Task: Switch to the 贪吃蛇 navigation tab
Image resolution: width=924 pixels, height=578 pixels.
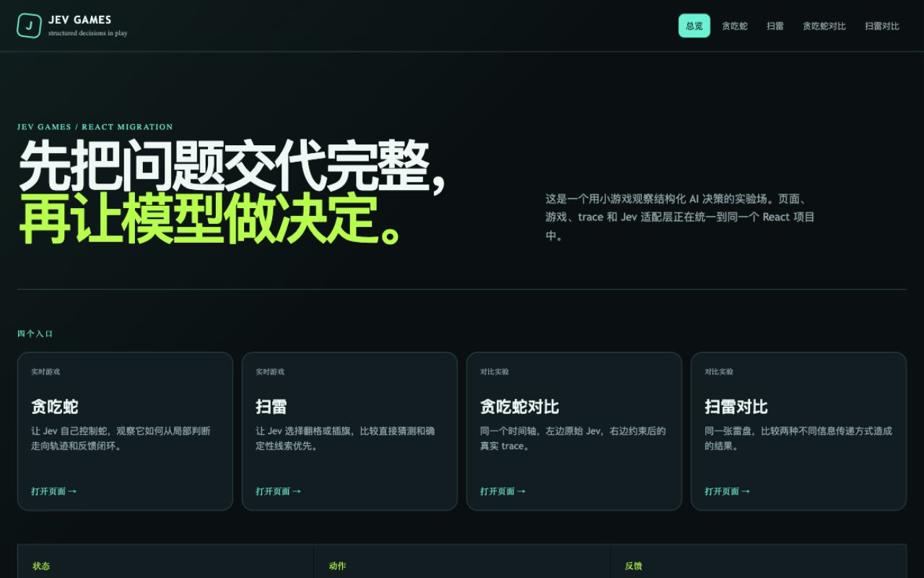Action: pos(735,26)
